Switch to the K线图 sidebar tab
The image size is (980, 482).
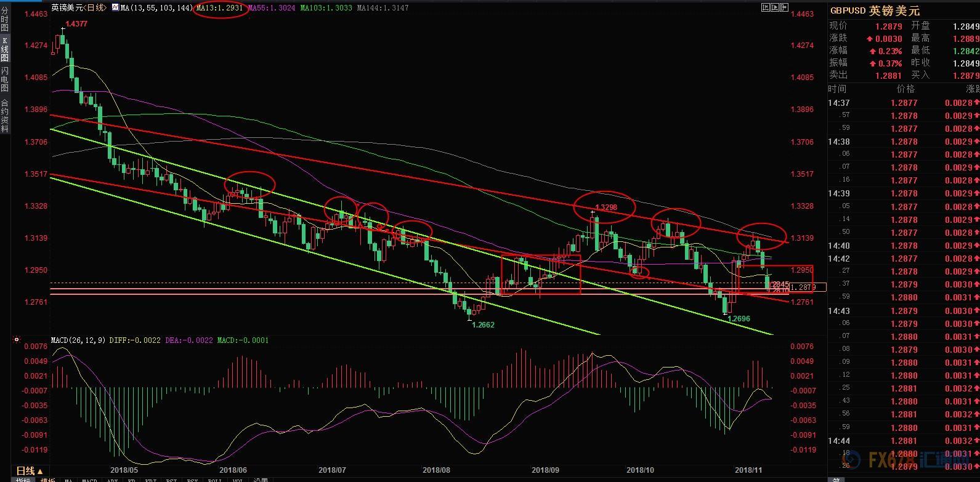pos(5,49)
